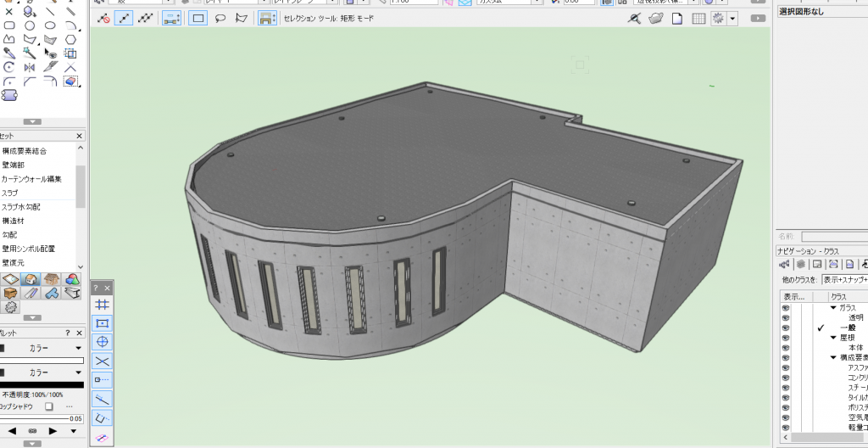Click the 名前 name input field
Image resolution: width=868 pixels, height=448 pixels.
click(833, 237)
